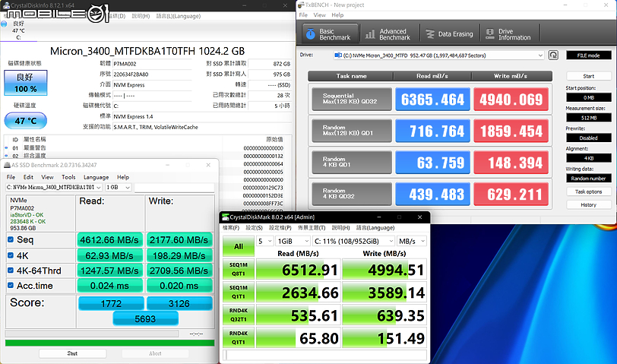The height and width of the screenshot is (364, 617).
Task: Click the Prewrite Disabled field
Action: [589, 138]
